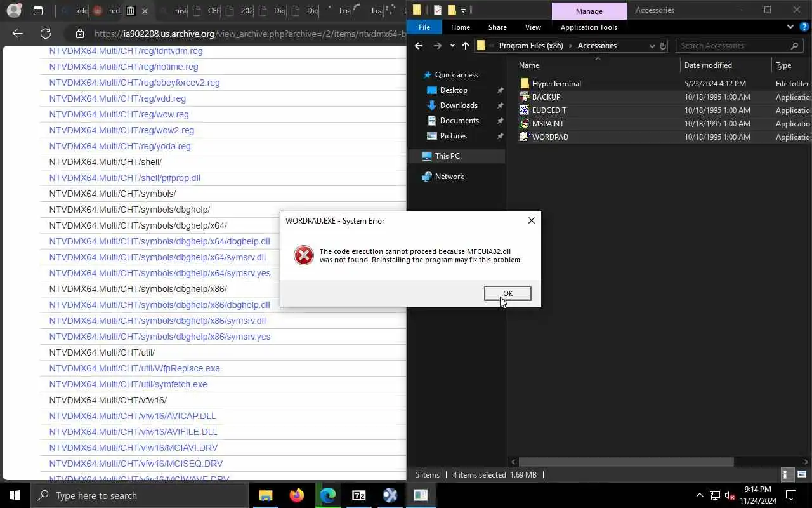This screenshot has width=812, height=508.
Task: Select the HyperTerminal folder
Action: (556, 84)
